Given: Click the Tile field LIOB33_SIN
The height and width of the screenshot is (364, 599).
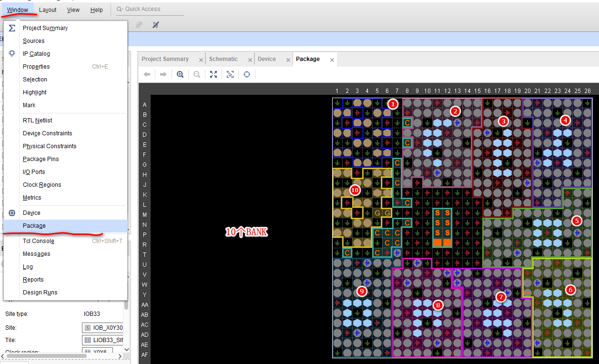Looking at the screenshot, I should [x=102, y=340].
